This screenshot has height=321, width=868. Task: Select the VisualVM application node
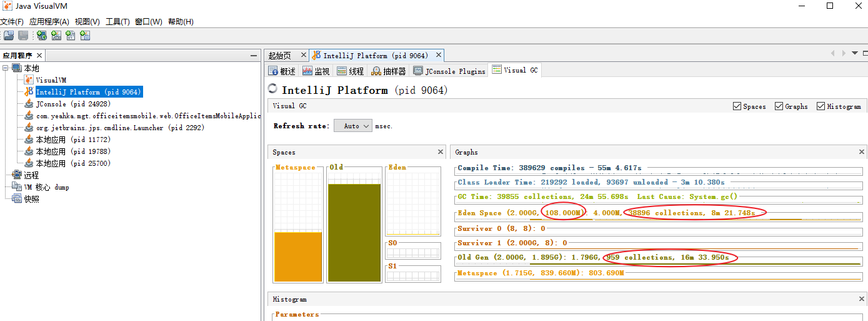(46, 80)
